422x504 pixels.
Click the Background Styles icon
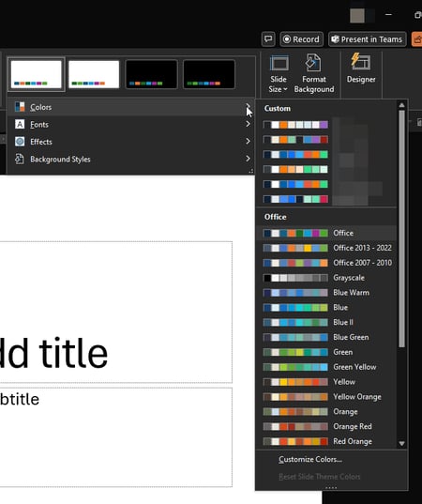pos(20,159)
